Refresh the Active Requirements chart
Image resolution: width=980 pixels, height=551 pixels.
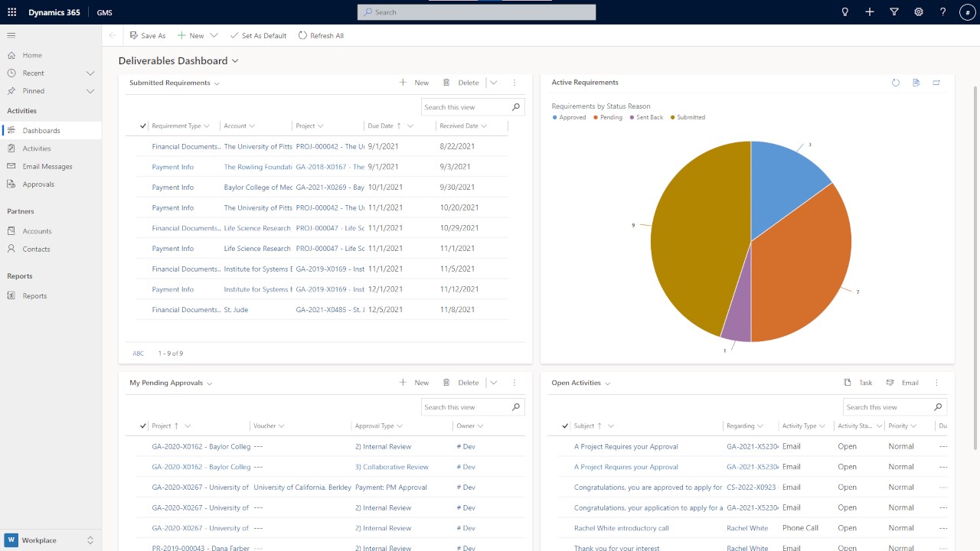[896, 83]
